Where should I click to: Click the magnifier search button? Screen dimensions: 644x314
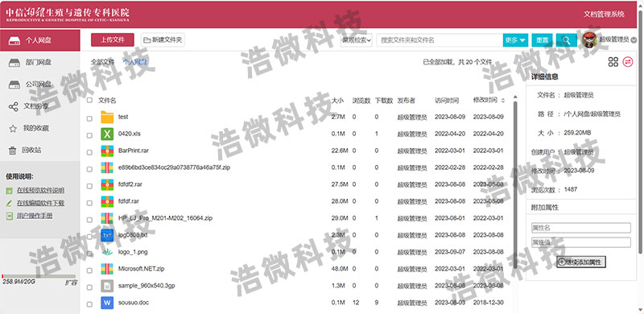567,40
